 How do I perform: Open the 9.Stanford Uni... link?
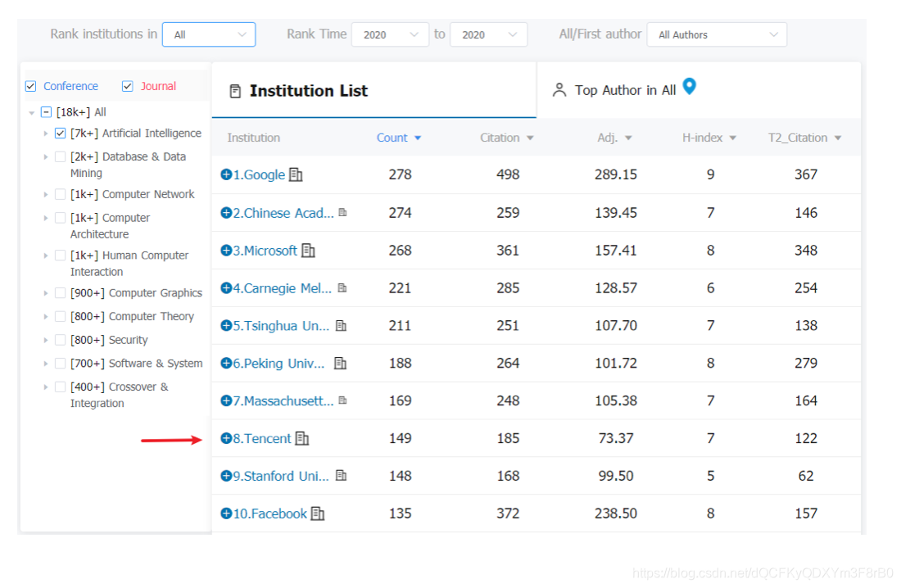[281, 476]
